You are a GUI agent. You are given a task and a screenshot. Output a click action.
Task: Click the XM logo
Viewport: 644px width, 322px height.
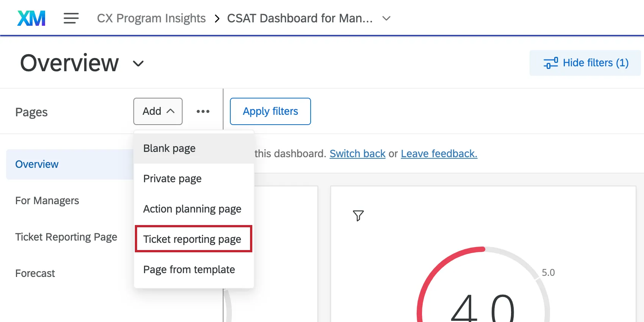click(31, 18)
